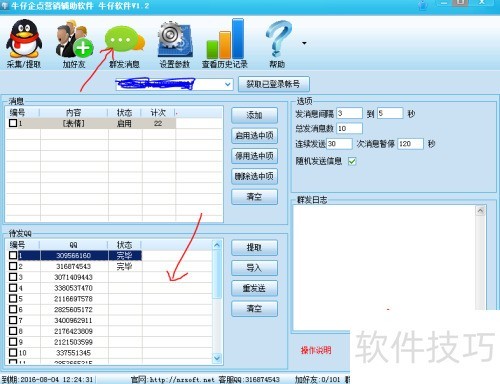This screenshot has width=500, height=384.
Task: Click the 状态 column header in QQ list
Action: (x=125, y=245)
